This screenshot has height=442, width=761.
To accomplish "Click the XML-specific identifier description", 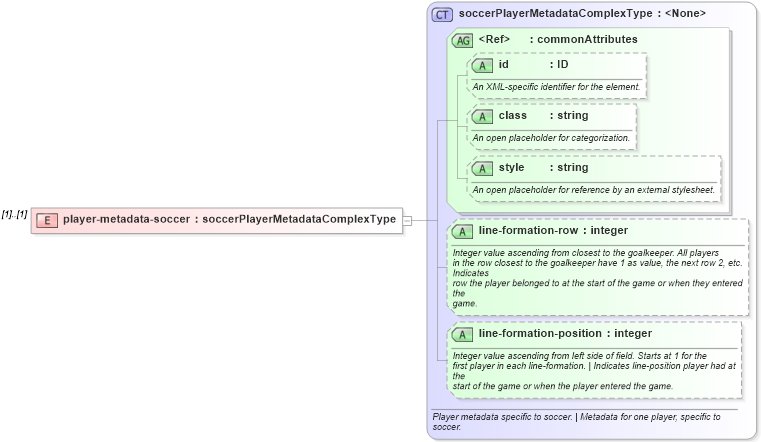I will click(x=556, y=87).
